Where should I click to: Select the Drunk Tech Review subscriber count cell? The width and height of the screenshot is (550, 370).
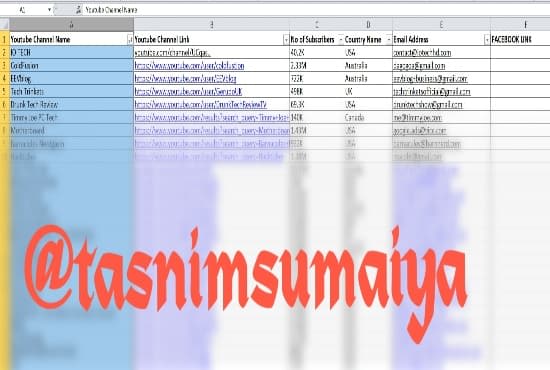point(316,104)
